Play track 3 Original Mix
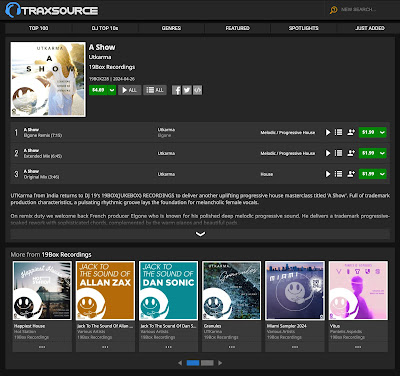 [328, 174]
